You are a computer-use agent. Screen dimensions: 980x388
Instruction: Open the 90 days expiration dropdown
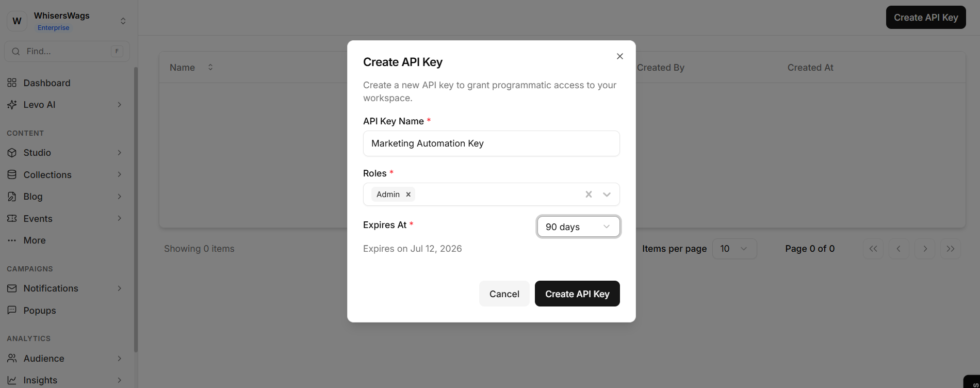[578, 227]
